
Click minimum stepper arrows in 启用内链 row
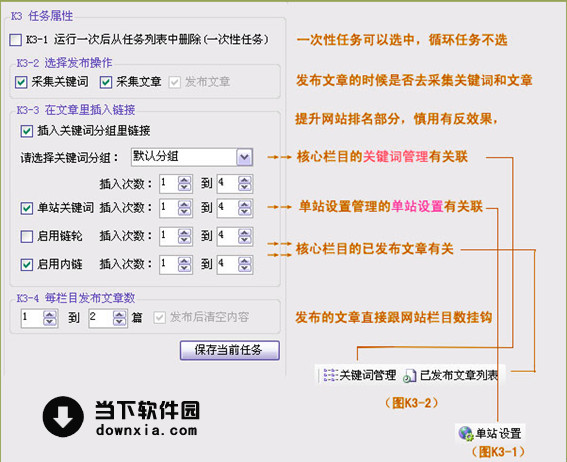184,265
